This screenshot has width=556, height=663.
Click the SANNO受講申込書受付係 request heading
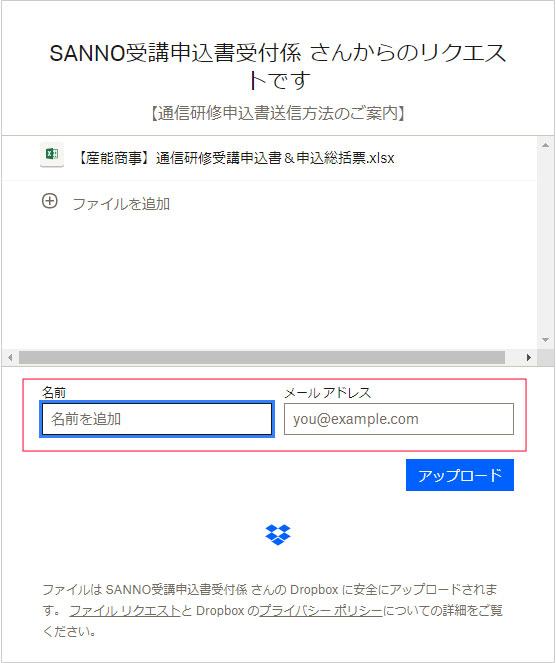278,66
